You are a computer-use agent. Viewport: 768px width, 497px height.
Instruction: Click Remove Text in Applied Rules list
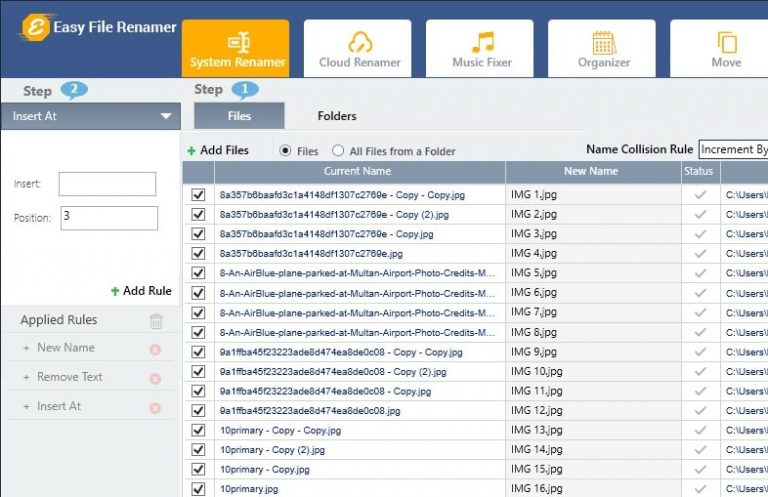70,377
